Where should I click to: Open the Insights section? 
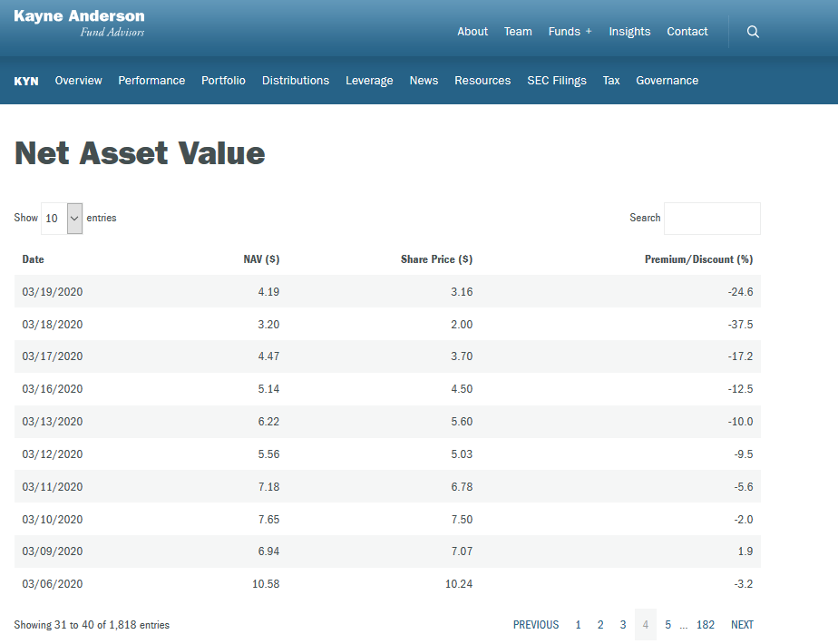629,32
